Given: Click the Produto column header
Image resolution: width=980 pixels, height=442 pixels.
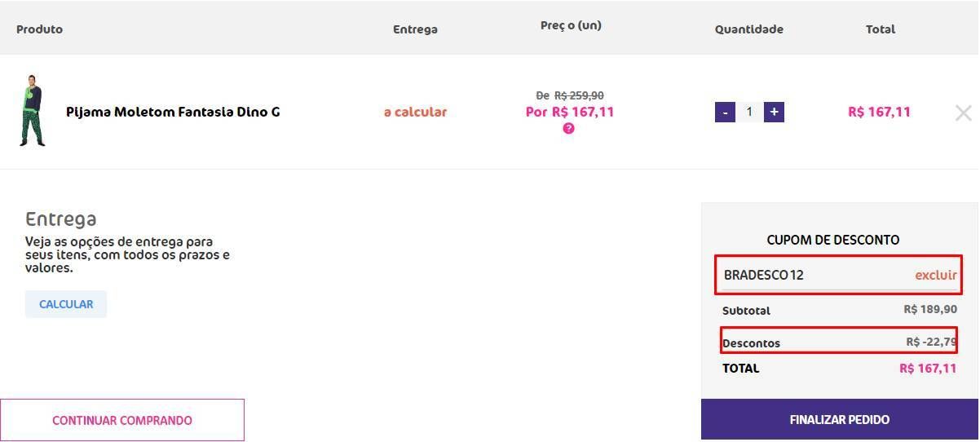Looking at the screenshot, I should (39, 29).
